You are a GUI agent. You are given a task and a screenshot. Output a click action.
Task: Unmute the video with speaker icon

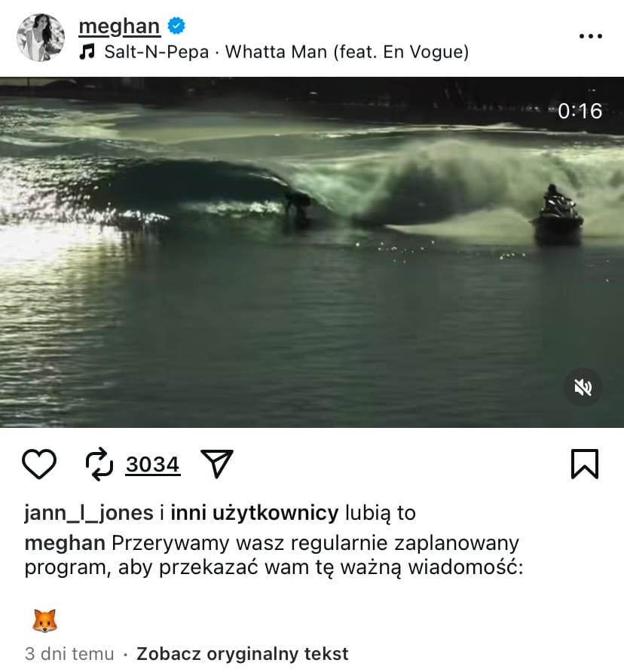coord(583,387)
